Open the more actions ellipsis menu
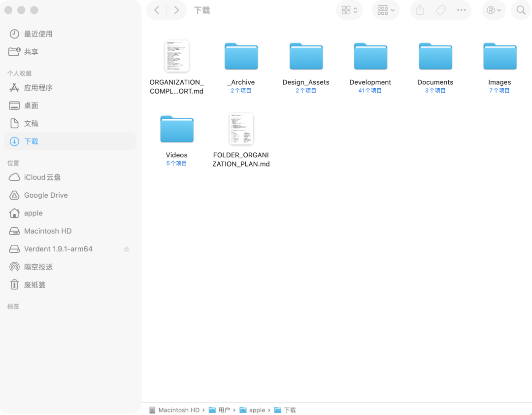 (462, 10)
